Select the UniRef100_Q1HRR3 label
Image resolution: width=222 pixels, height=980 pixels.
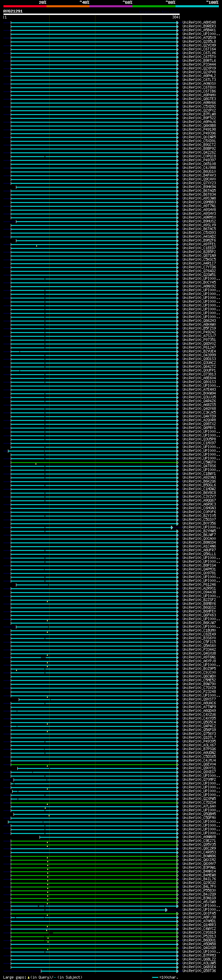(199, 925)
